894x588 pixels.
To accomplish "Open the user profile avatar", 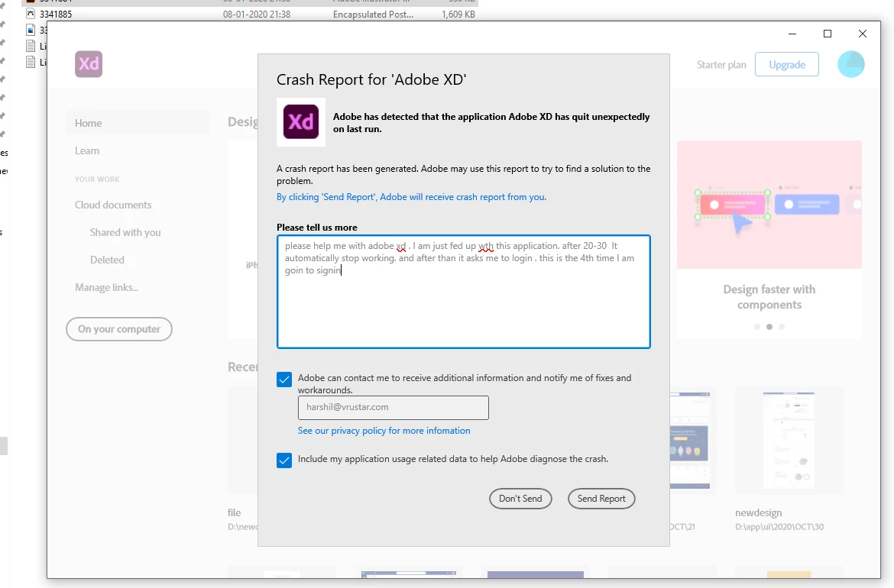I will [850, 64].
